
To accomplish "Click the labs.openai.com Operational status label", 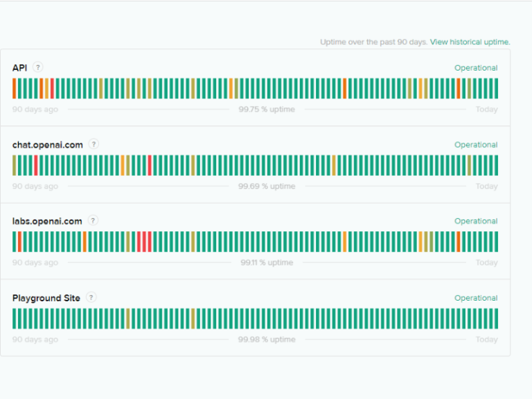I will pos(476,221).
